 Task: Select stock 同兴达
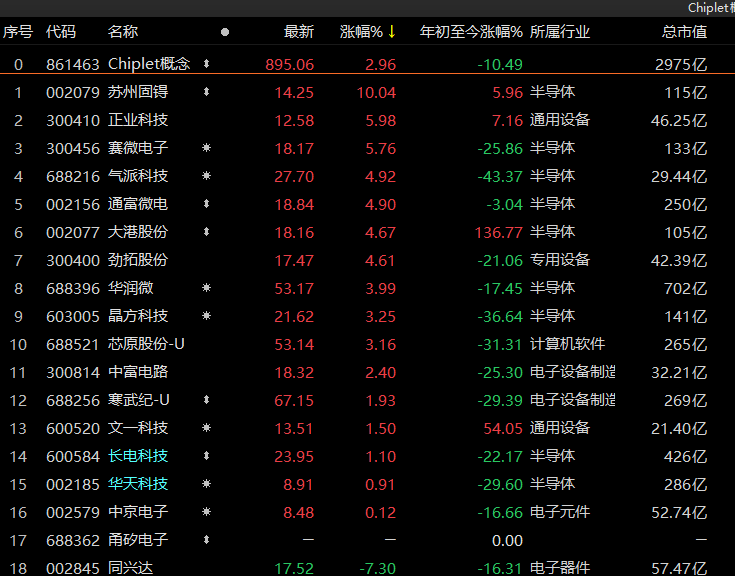tap(130, 568)
